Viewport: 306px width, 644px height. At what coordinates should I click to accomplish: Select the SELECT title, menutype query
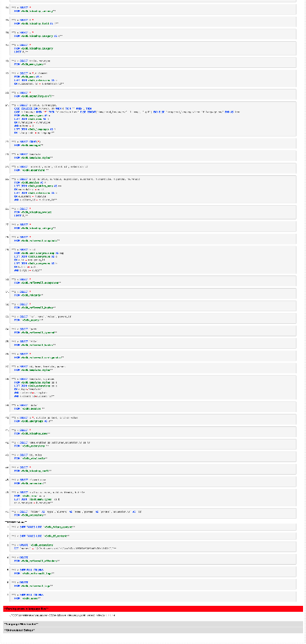[153, 63]
